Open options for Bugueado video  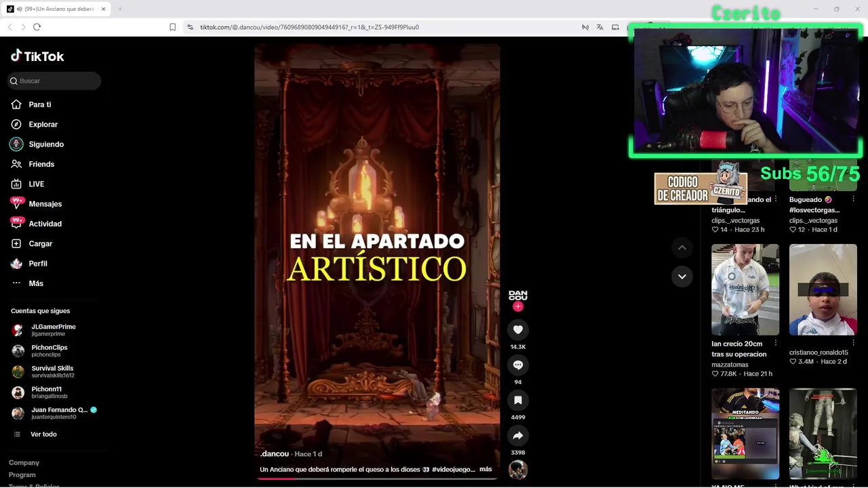coord(854,200)
